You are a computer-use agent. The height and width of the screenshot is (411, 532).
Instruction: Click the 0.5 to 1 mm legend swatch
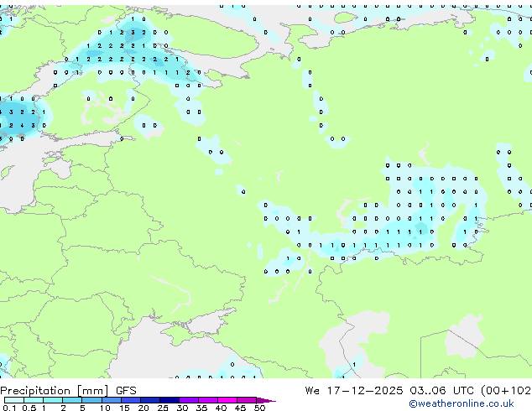point(34,400)
